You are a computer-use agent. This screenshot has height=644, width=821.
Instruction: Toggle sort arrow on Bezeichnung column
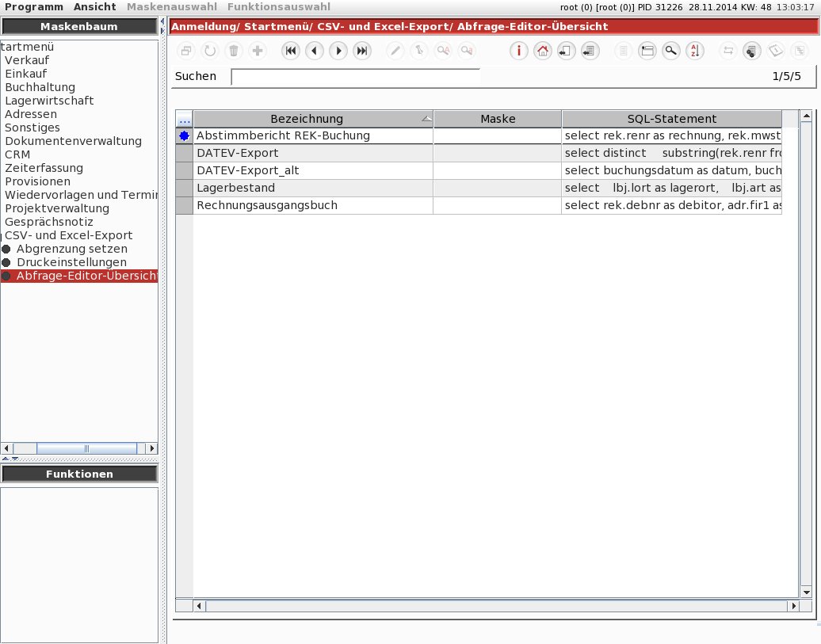click(426, 120)
